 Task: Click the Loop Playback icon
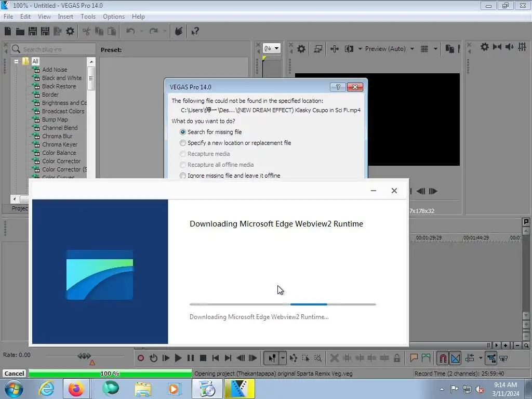point(153,358)
